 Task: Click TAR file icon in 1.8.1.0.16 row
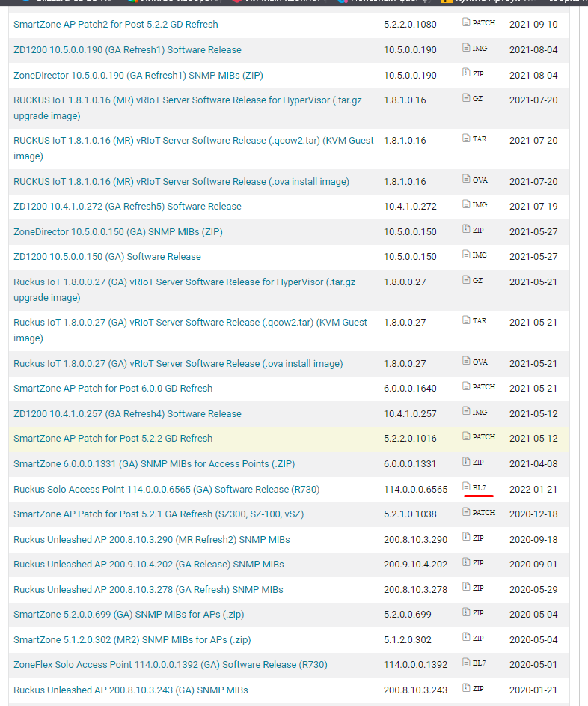466,139
